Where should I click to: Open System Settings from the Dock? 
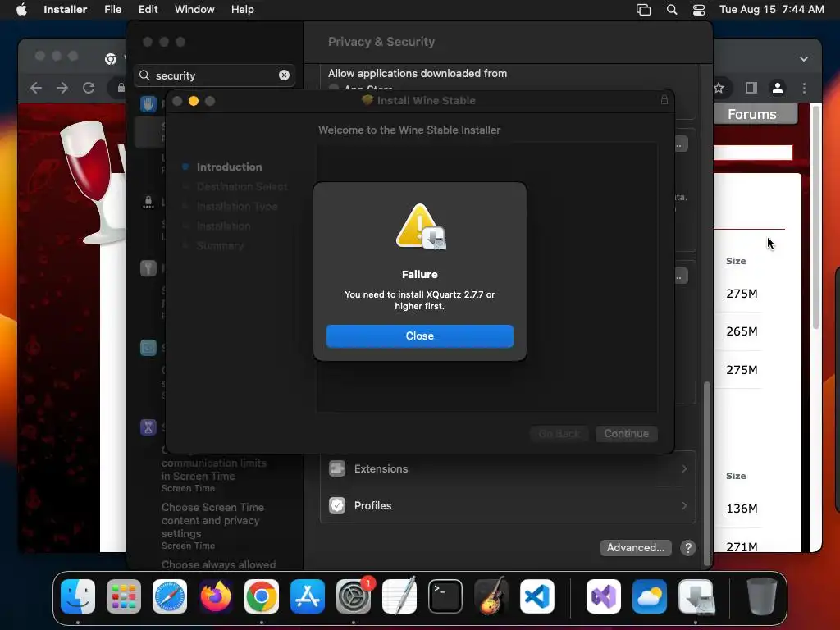(x=354, y=596)
